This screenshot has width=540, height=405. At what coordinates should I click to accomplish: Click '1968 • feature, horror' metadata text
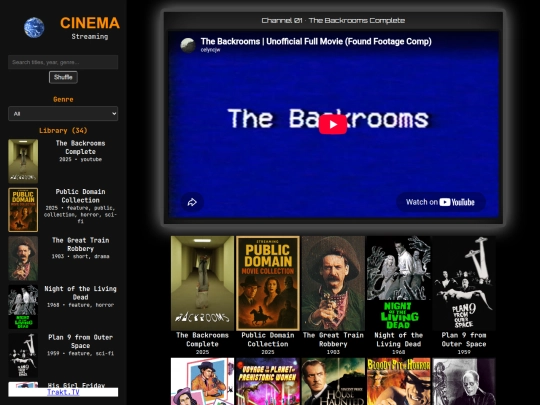click(80, 305)
